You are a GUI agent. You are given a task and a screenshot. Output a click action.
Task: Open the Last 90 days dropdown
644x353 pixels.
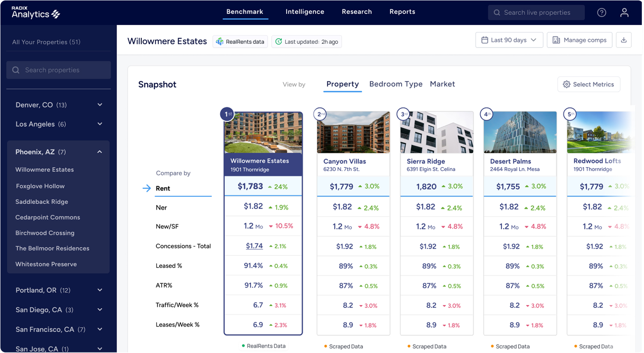click(509, 40)
